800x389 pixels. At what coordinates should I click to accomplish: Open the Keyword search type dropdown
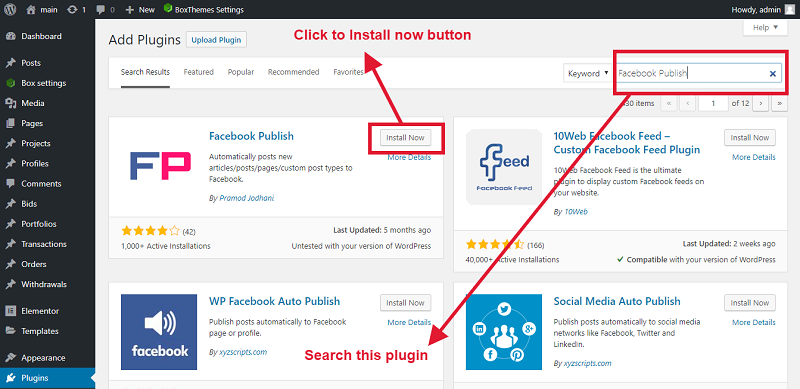pos(588,74)
